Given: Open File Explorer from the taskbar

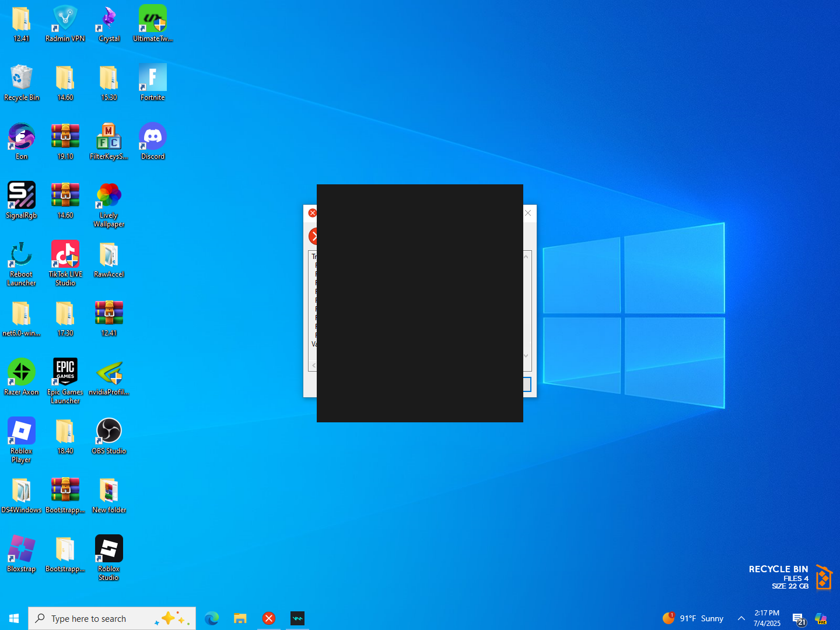Looking at the screenshot, I should coord(240,618).
